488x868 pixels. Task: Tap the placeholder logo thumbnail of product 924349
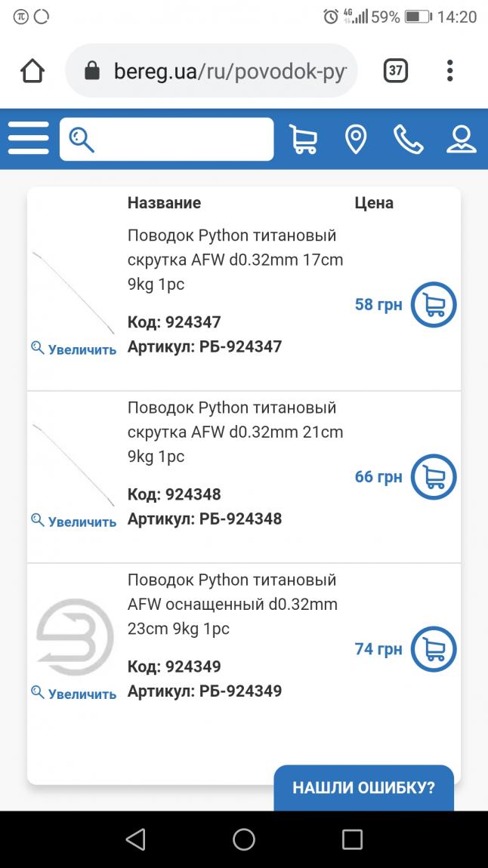pos(75,637)
